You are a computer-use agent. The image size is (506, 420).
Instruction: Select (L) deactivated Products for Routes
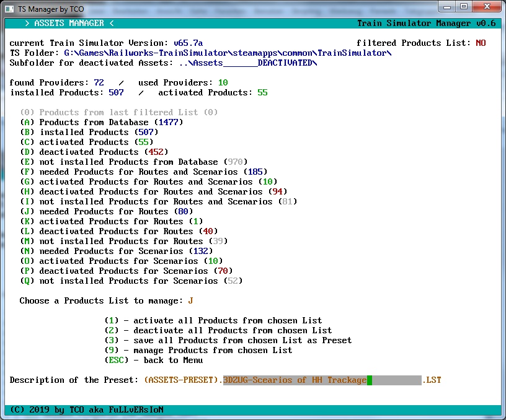[x=119, y=232]
